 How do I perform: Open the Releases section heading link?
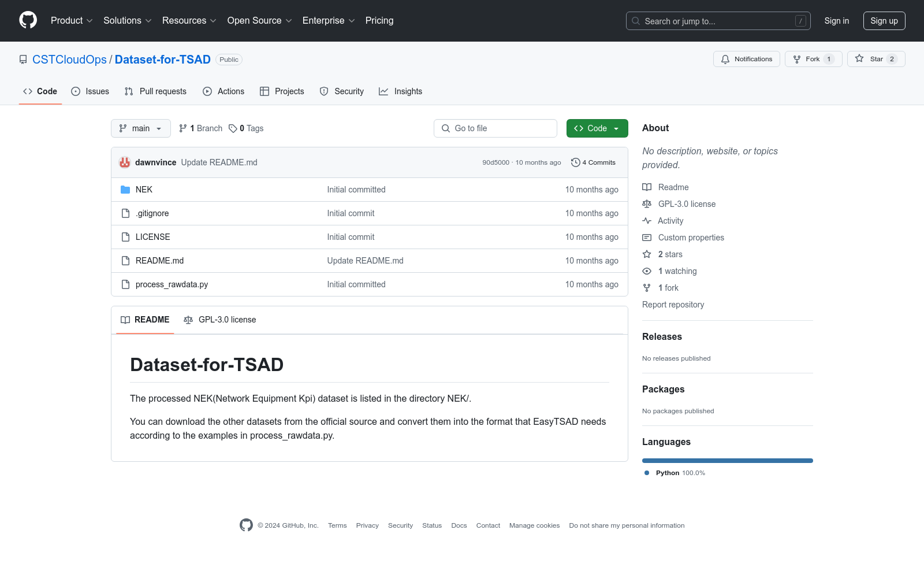coord(662,337)
